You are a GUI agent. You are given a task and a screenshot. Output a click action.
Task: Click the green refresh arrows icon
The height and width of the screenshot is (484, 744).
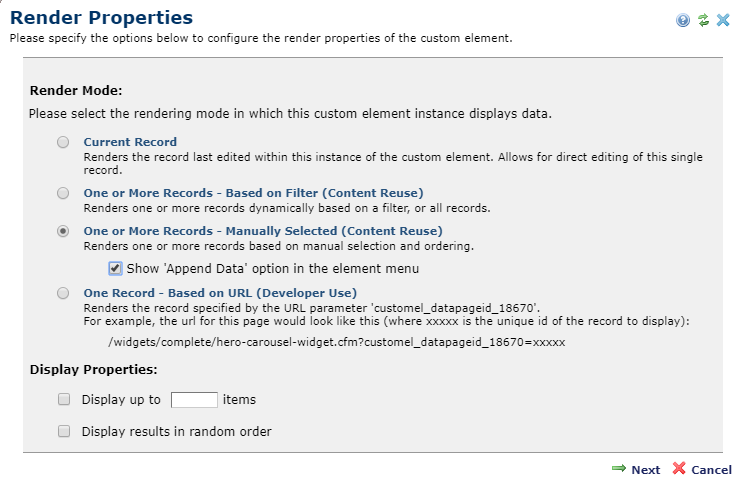703,20
